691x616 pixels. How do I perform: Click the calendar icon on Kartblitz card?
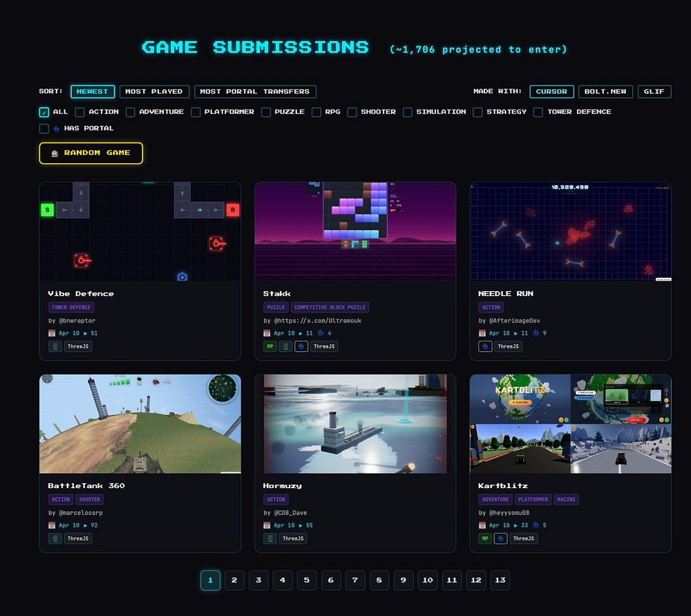482,525
